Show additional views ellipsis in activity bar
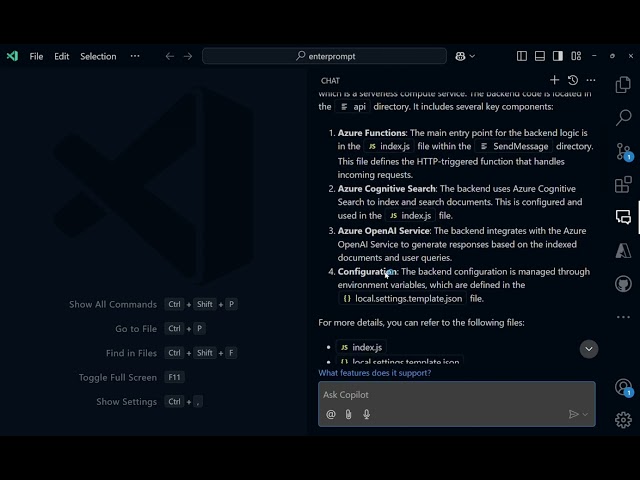Image resolution: width=640 pixels, height=480 pixels. tap(623, 317)
